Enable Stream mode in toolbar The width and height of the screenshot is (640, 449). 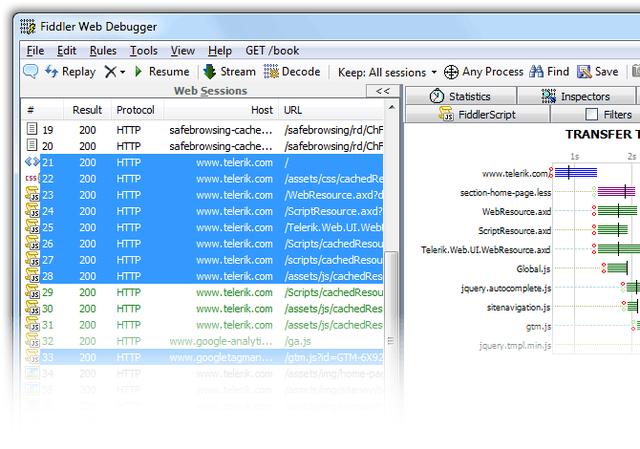click(x=229, y=71)
